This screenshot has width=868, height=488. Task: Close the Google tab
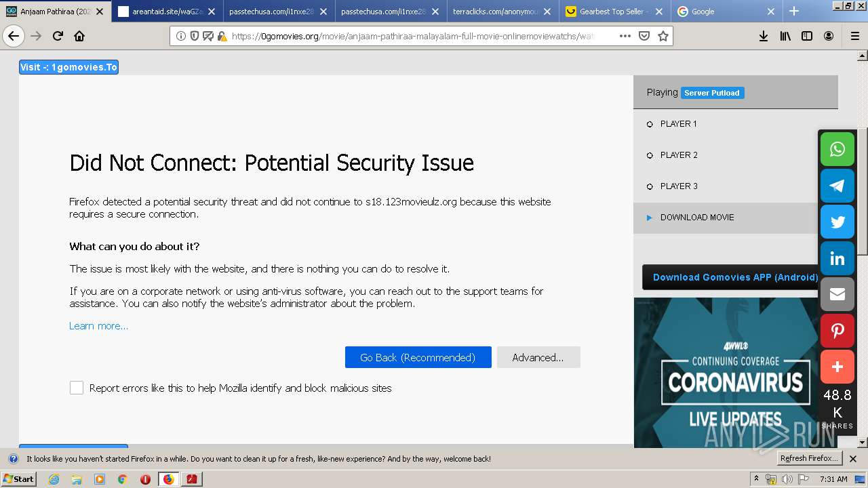771,12
